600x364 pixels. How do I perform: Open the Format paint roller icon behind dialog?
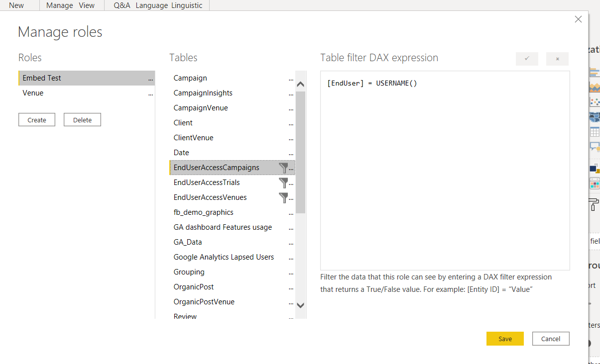[x=595, y=204]
